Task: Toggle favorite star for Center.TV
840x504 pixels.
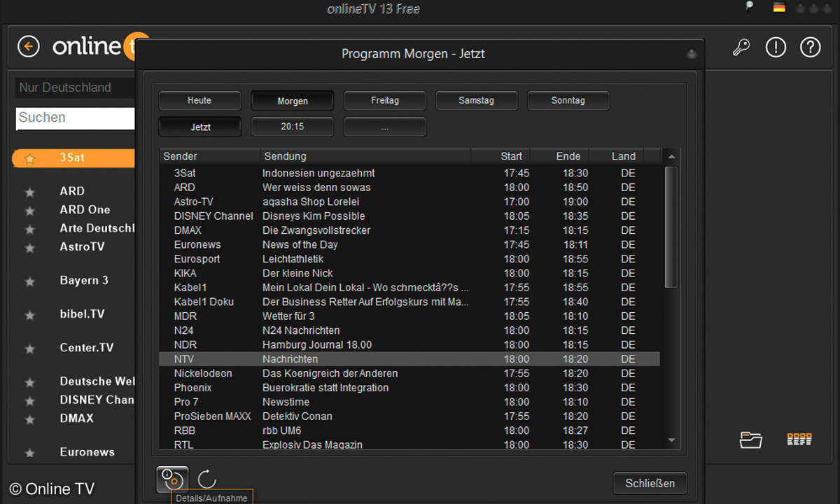Action: pyautogui.click(x=29, y=349)
